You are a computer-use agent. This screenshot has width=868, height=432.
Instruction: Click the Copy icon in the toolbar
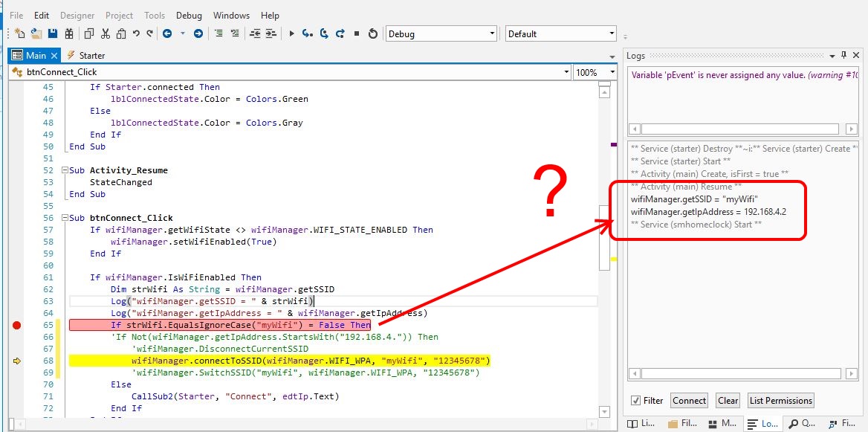click(x=89, y=33)
